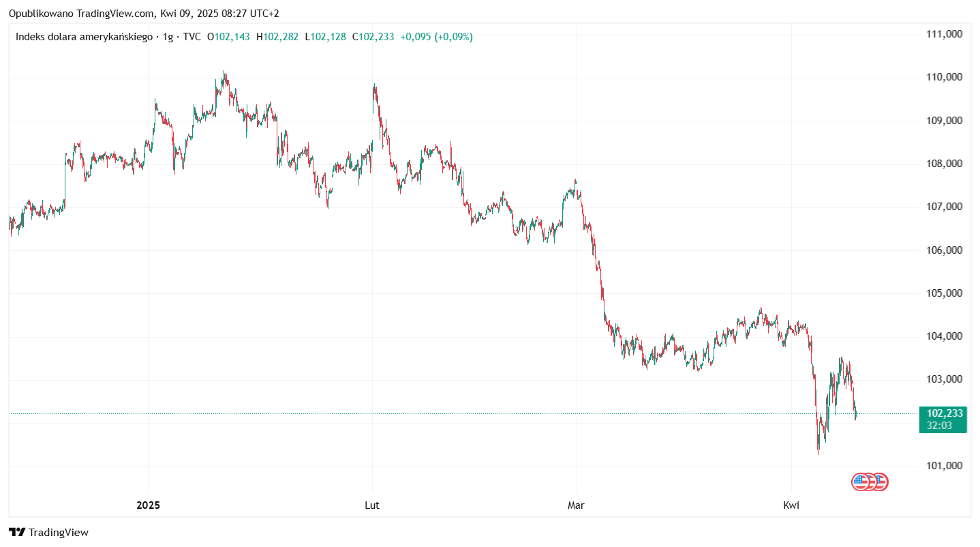Click the high value H102,282
Screen dimensions: 980x547
[x=277, y=37]
